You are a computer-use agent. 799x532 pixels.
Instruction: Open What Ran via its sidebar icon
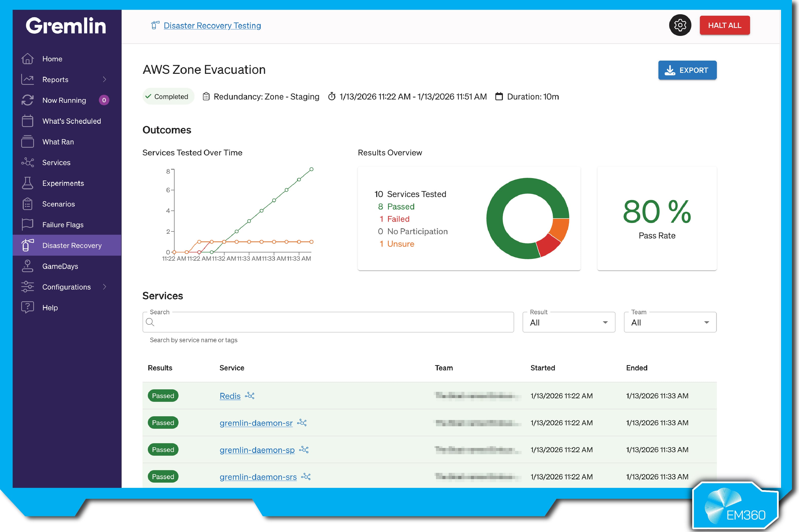[27, 142]
